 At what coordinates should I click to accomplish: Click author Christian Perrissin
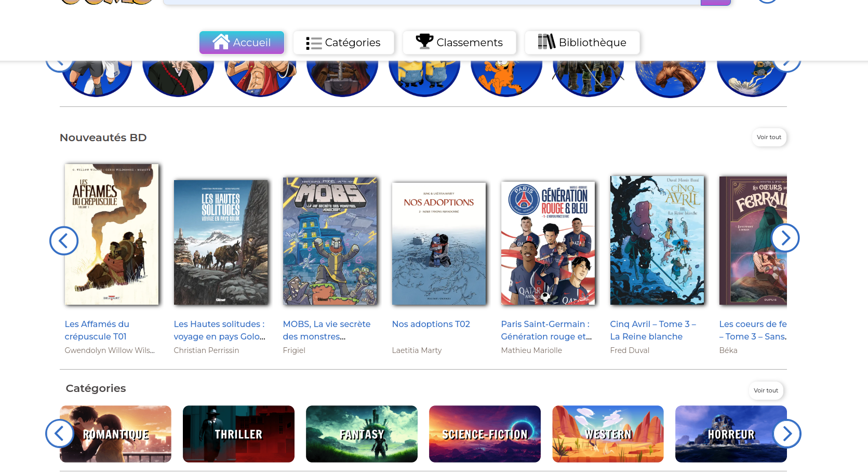point(206,350)
